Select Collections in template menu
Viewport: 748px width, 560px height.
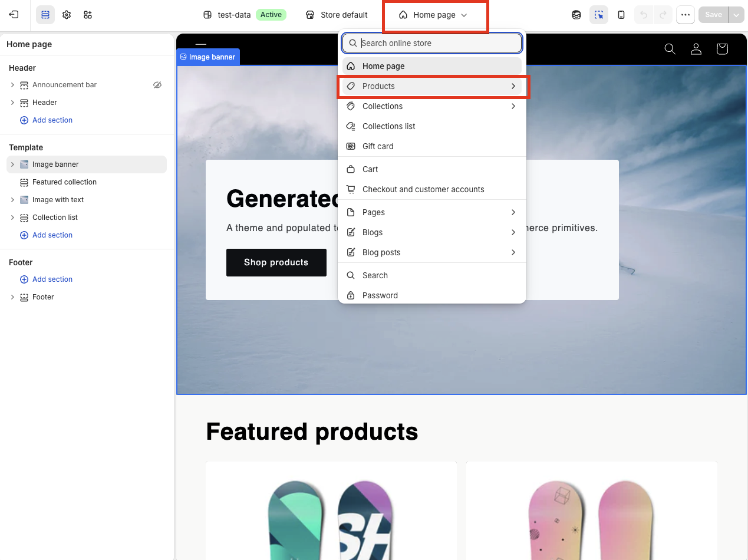point(432,106)
